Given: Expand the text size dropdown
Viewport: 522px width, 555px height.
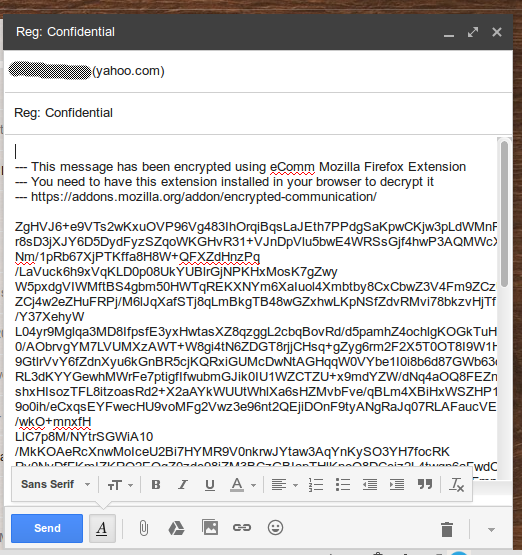Looking at the screenshot, I should pos(120,485).
